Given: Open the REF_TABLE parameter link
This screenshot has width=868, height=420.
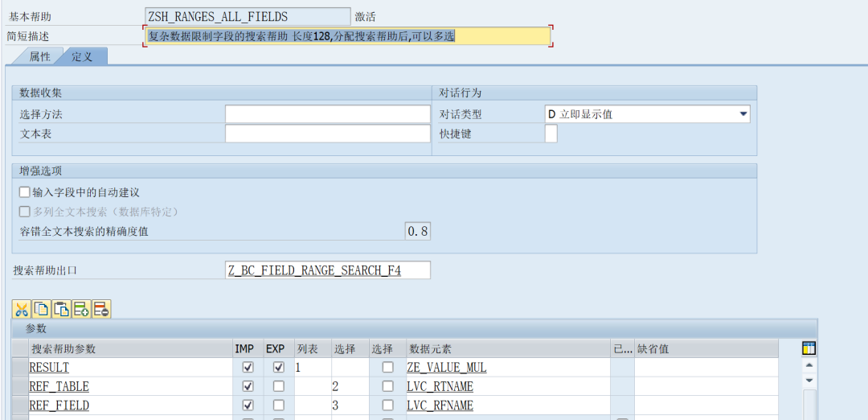Looking at the screenshot, I should pyautogui.click(x=59, y=386).
